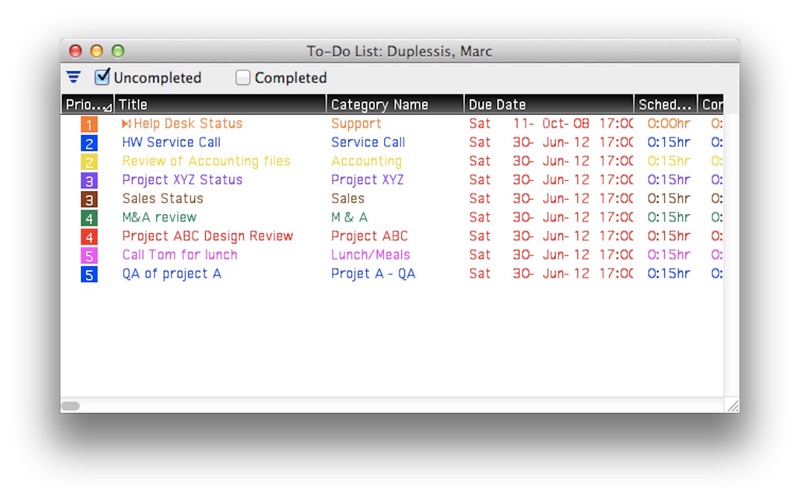Screen dimensions: 800x500
Task: Minimize window with yellow button
Action: (96, 51)
